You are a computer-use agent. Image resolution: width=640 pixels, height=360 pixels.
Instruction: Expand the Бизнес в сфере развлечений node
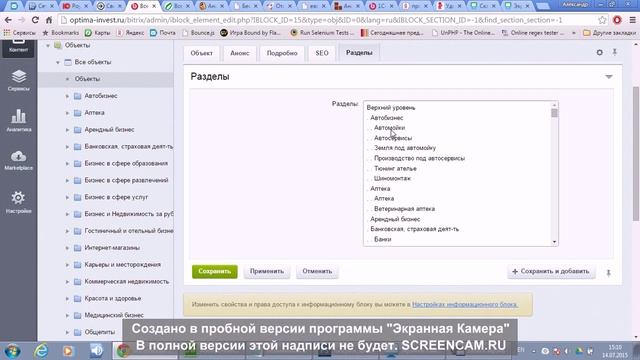pyautogui.click(x=67, y=180)
